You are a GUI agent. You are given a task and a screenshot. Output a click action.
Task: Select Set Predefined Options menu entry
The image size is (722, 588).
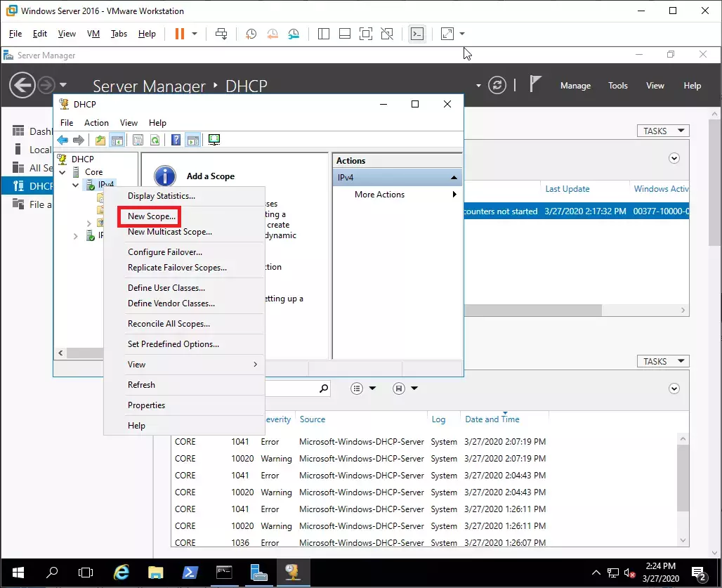173,344
